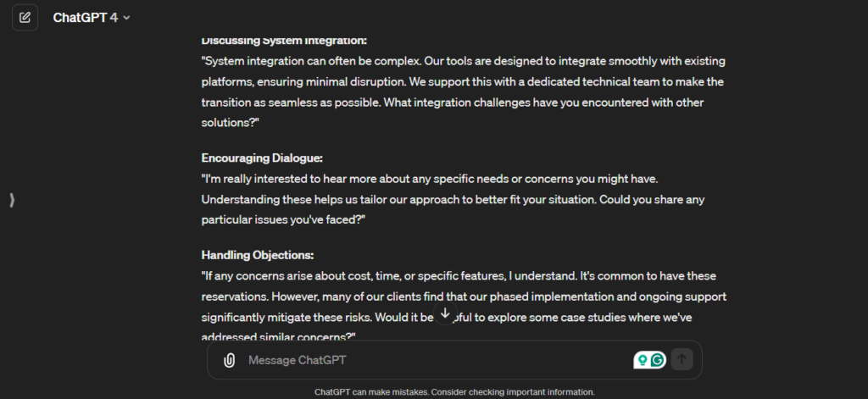The height and width of the screenshot is (399, 868).
Task: Start a new chat with the compose icon
Action: 25,17
